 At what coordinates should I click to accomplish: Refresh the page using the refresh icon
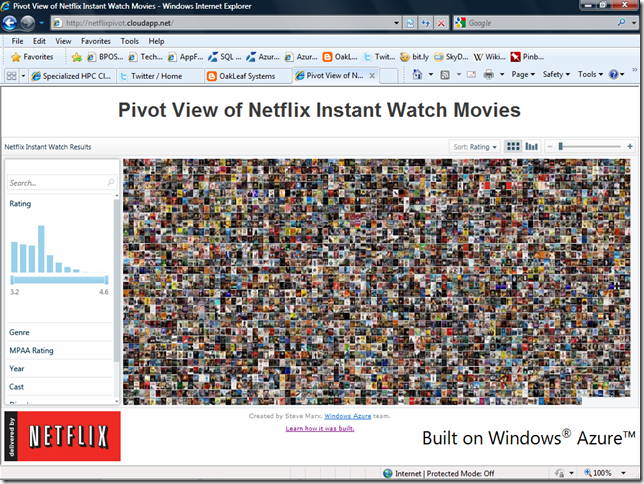tap(426, 23)
